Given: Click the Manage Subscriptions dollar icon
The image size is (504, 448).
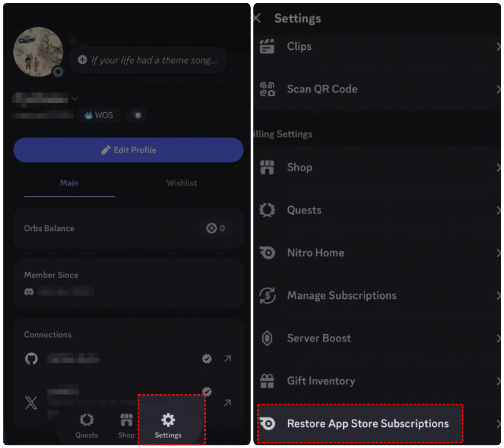Looking at the screenshot, I should click(x=267, y=295).
